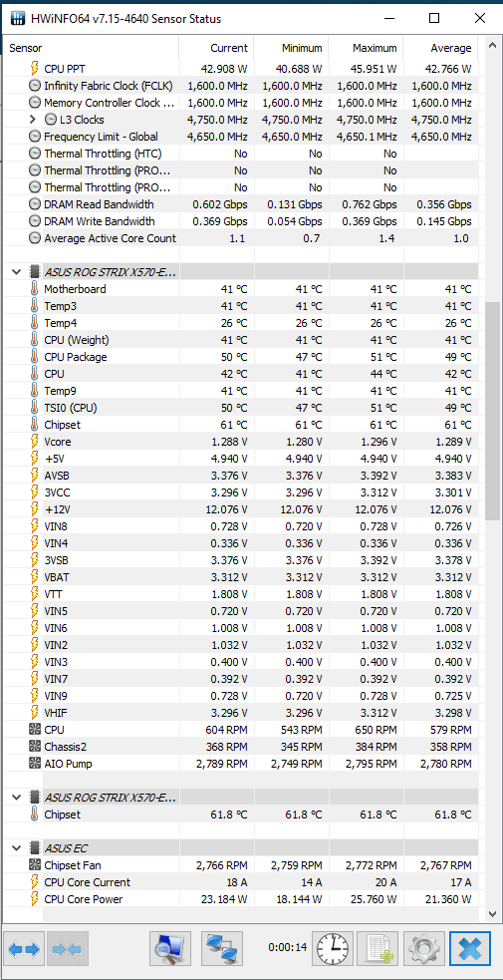Image resolution: width=503 pixels, height=980 pixels.
Task: Select the CPU PPT sensor row
Action: tap(241, 69)
